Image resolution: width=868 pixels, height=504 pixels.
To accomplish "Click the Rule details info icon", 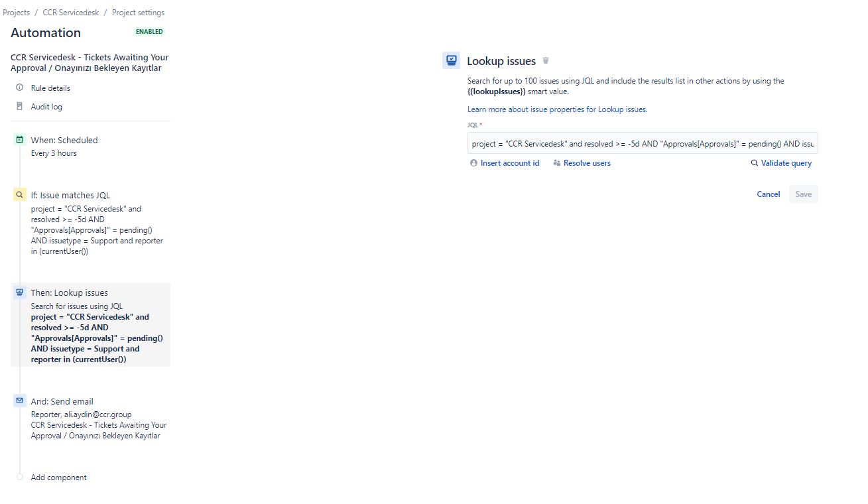I will pyautogui.click(x=19, y=88).
